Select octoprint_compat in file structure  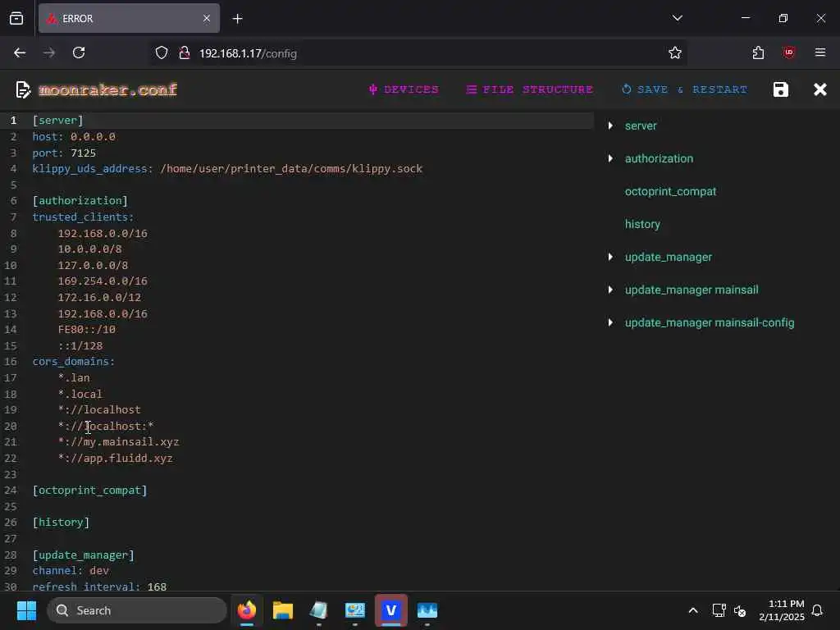tap(670, 191)
